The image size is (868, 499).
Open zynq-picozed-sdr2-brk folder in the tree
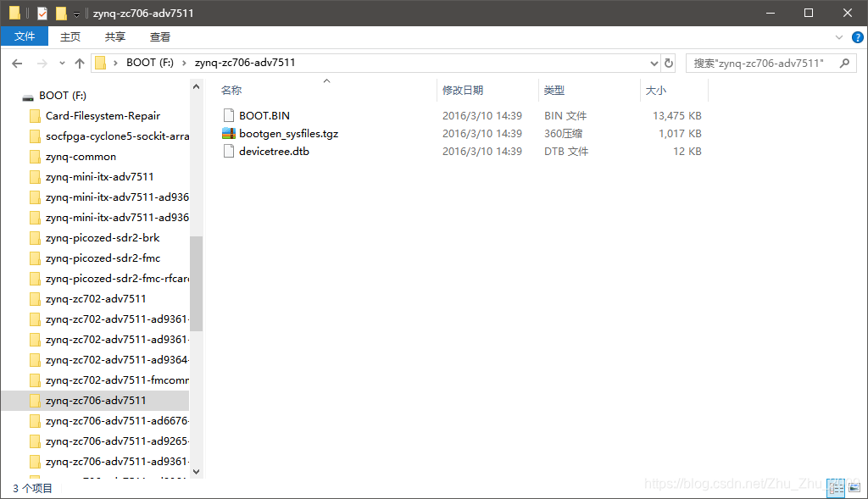pos(103,238)
